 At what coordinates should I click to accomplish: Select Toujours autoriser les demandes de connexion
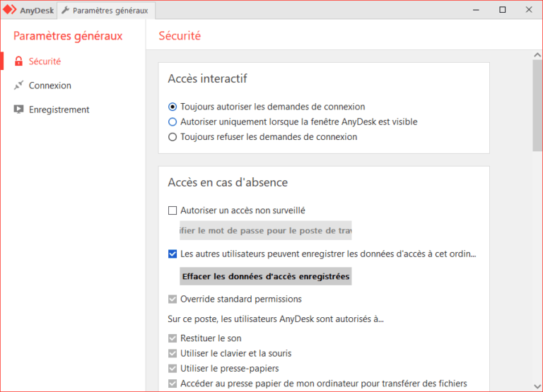point(173,107)
